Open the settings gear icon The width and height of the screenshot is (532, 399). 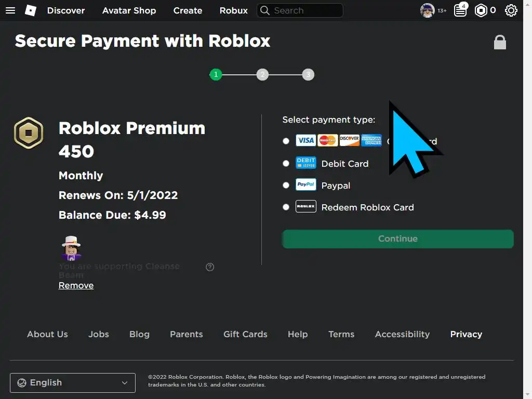[x=511, y=10]
